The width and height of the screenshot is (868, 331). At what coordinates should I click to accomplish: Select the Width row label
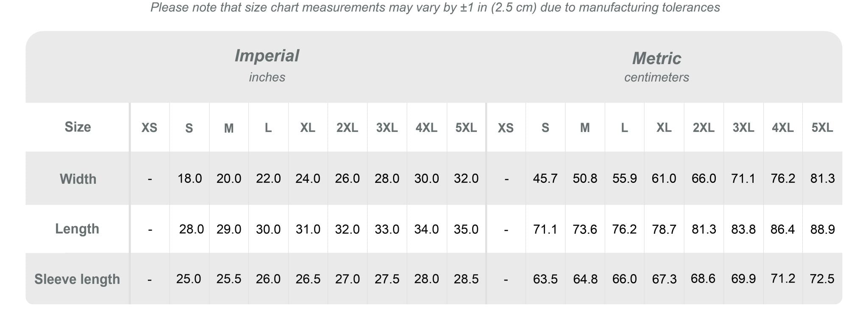pyautogui.click(x=78, y=179)
